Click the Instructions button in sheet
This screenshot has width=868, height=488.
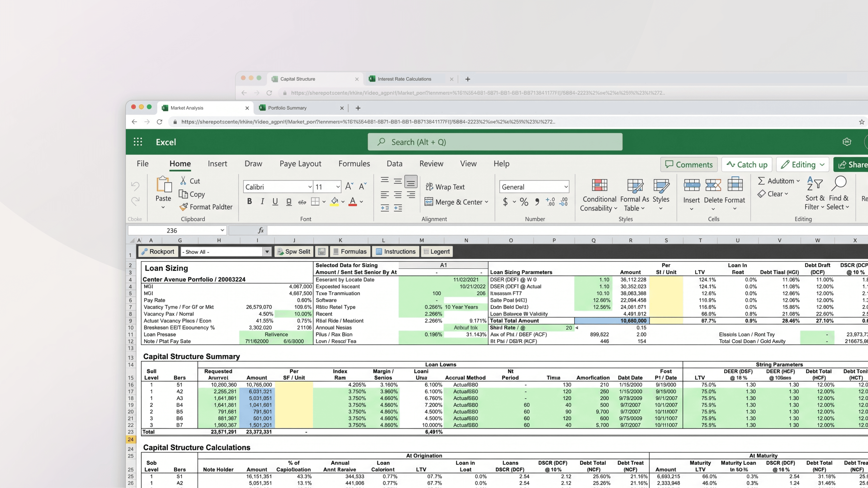396,252
